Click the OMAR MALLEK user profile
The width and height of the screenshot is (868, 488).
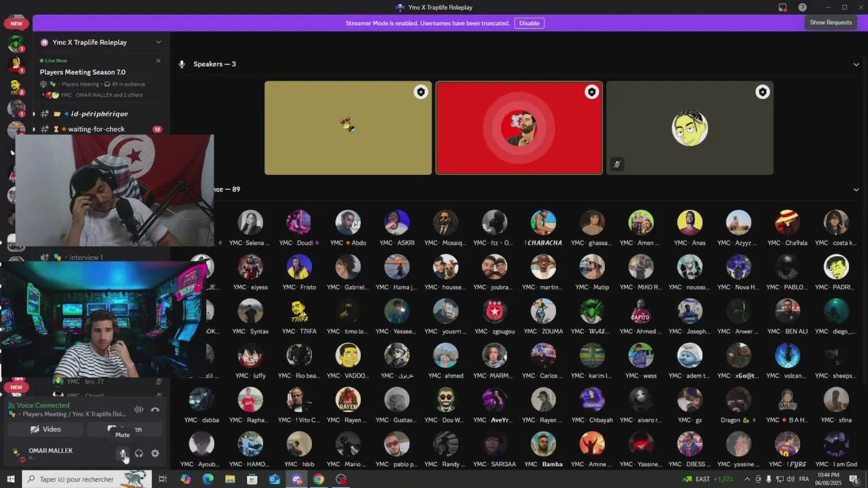pyautogui.click(x=51, y=453)
